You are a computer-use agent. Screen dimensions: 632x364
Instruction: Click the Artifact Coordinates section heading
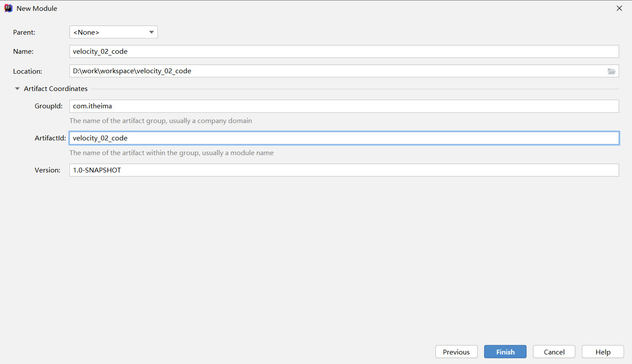56,88
